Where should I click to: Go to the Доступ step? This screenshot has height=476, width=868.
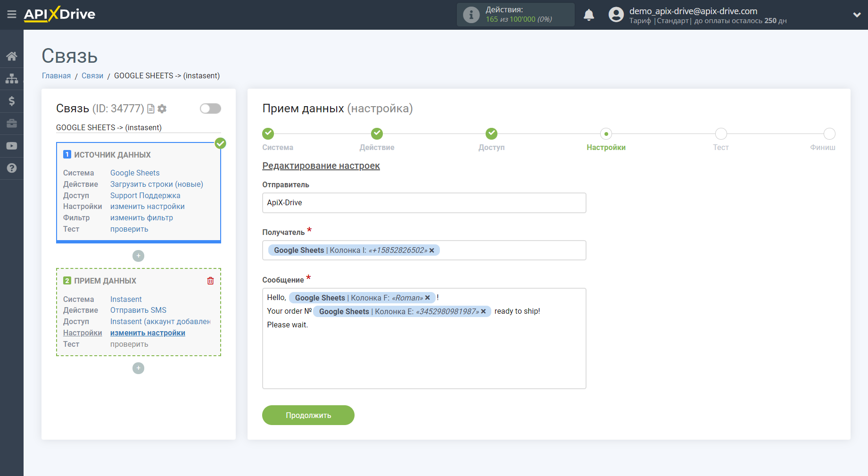(491, 134)
